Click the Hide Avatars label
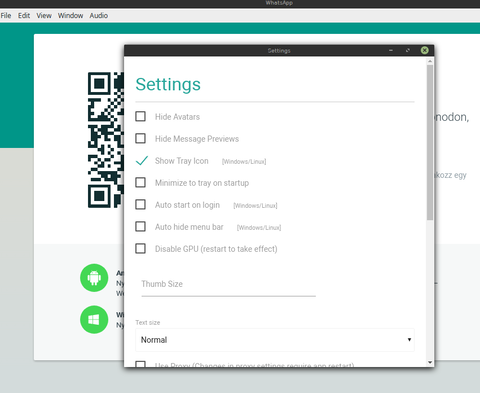 coord(177,117)
